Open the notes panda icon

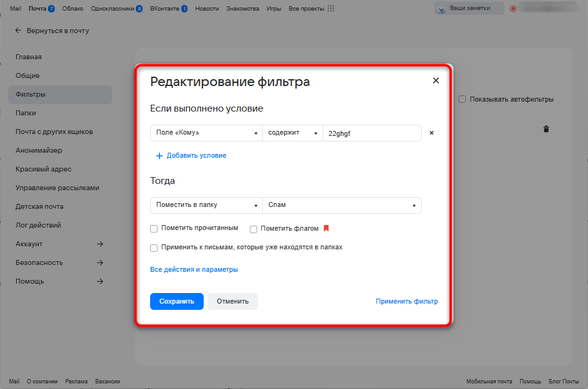(442, 8)
